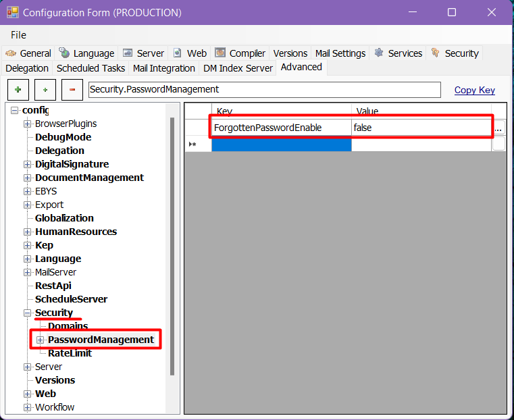Collapse the root config node
Image resolution: width=514 pixels, height=420 pixels.
[15, 110]
